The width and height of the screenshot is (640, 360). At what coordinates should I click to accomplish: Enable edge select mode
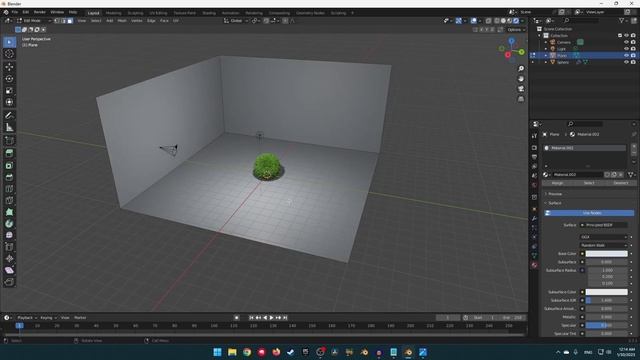(x=64, y=20)
